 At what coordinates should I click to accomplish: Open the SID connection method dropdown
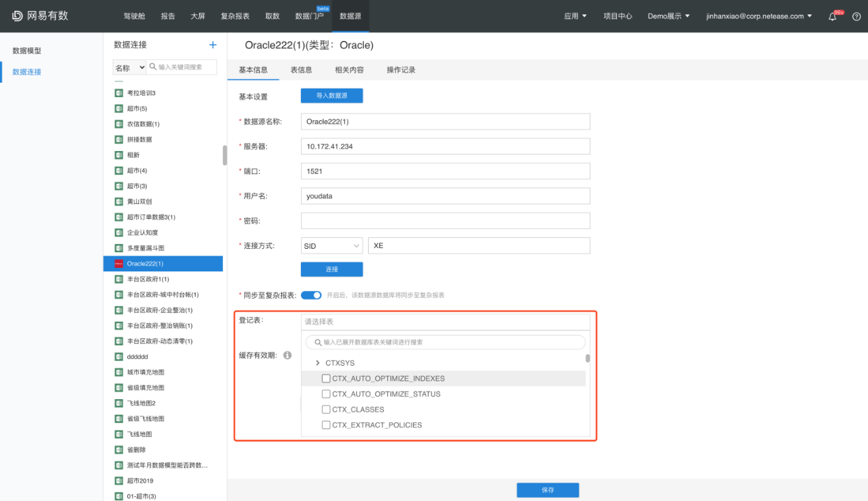click(x=332, y=246)
